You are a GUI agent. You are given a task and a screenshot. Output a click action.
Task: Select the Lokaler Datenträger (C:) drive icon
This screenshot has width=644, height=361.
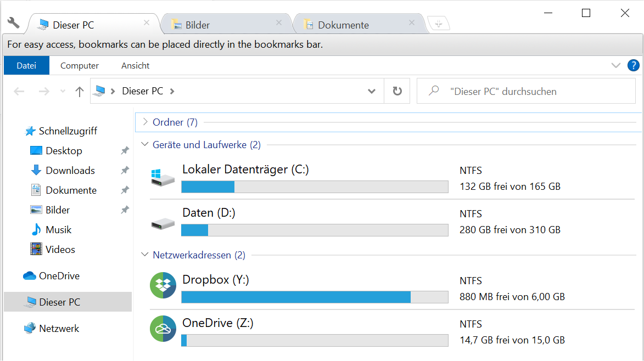[163, 177]
